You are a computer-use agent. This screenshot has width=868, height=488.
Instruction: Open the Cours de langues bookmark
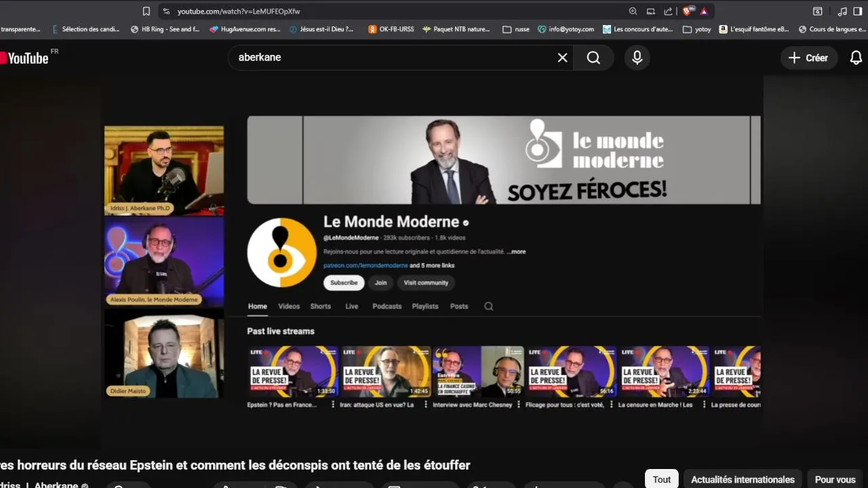coord(833,29)
